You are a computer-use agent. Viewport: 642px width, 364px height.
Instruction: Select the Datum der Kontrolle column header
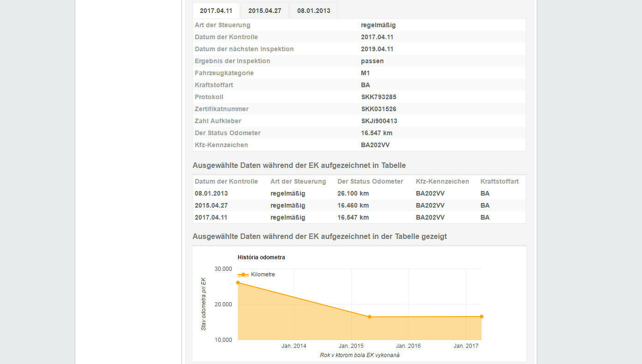tap(226, 181)
